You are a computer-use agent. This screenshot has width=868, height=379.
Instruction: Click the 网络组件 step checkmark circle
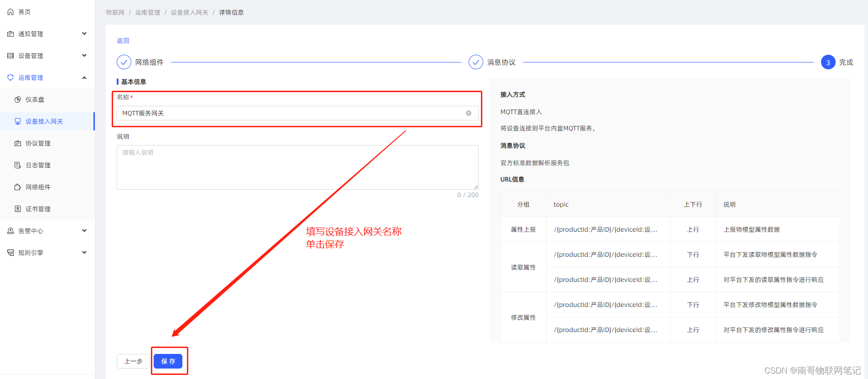click(x=124, y=62)
